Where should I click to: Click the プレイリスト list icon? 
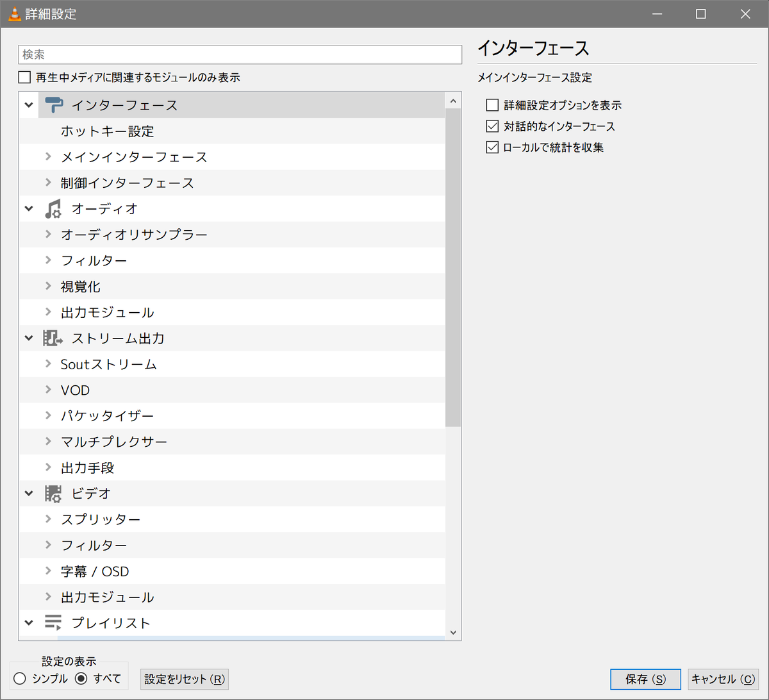click(x=51, y=622)
